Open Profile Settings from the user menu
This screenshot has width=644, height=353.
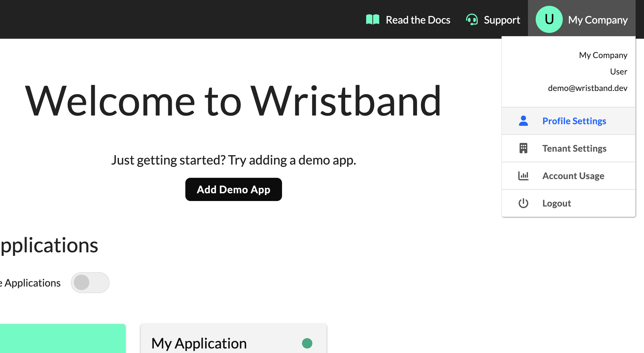click(569, 121)
